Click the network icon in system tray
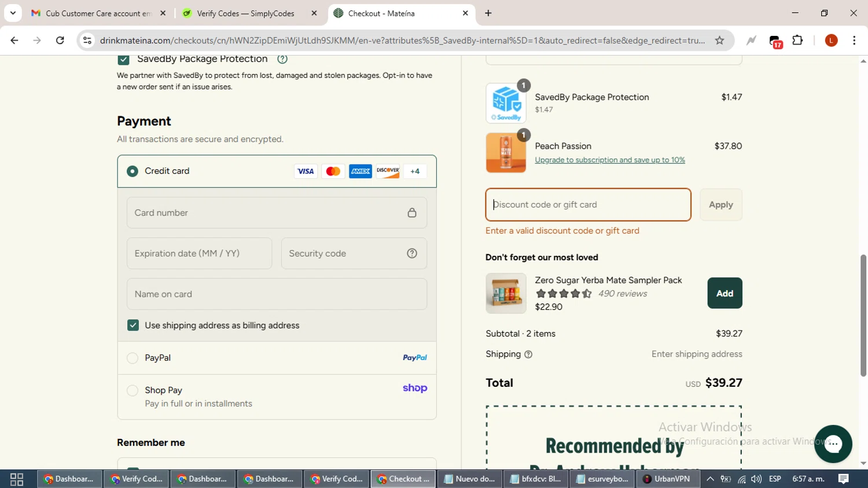The height and width of the screenshot is (488, 868). click(741, 479)
